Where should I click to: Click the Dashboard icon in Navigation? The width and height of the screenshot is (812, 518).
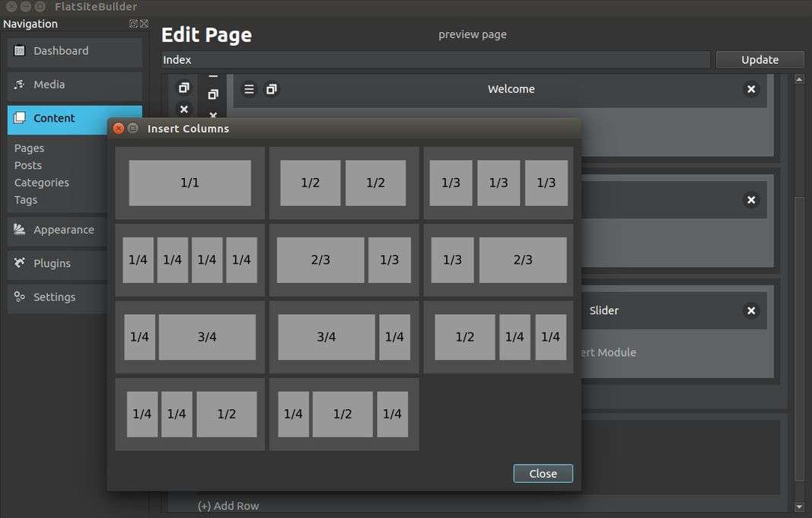coord(20,51)
